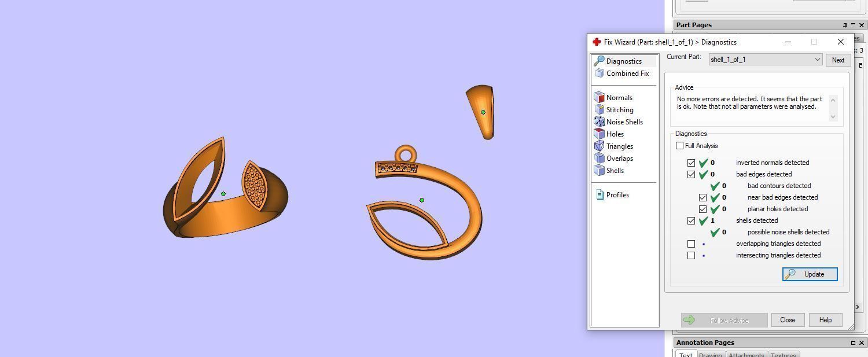Uncheck bad edges detected checkbox

pos(691,174)
